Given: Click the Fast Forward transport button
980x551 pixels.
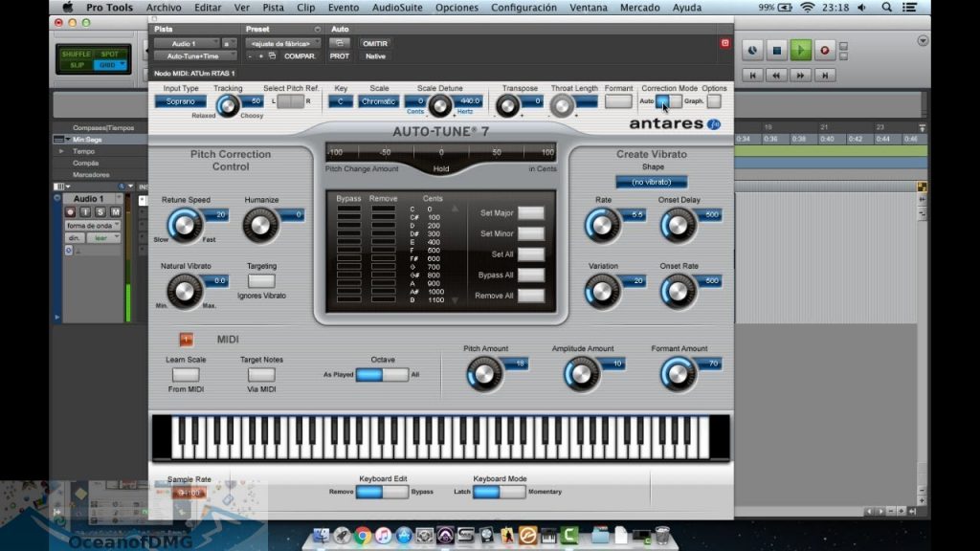Looking at the screenshot, I should coord(801,75).
